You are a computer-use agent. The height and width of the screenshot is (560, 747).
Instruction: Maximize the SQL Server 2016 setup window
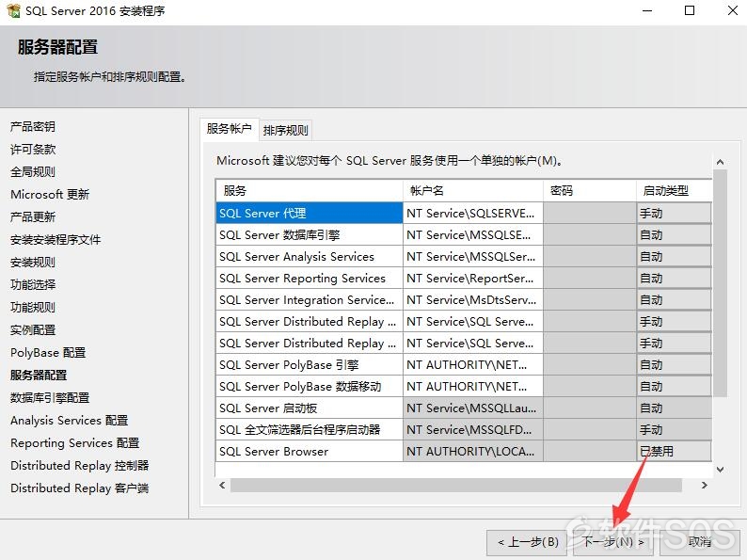[x=690, y=10]
